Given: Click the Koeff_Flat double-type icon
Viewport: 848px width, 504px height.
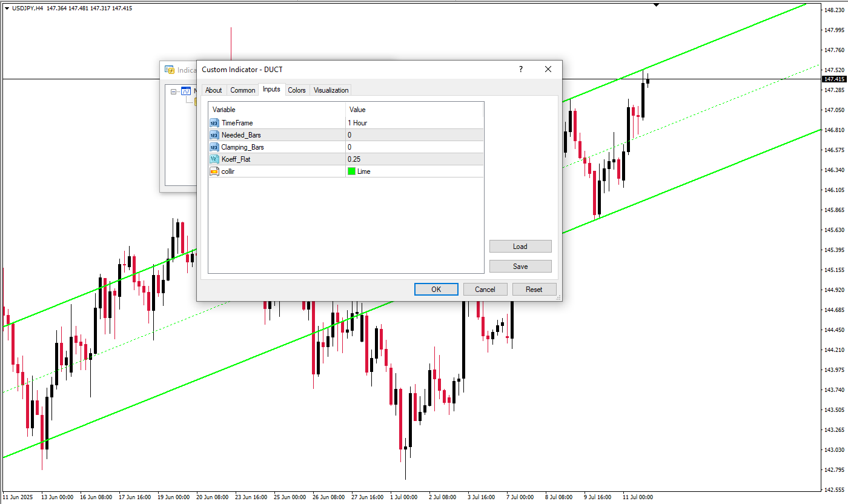Looking at the screenshot, I should point(214,159).
